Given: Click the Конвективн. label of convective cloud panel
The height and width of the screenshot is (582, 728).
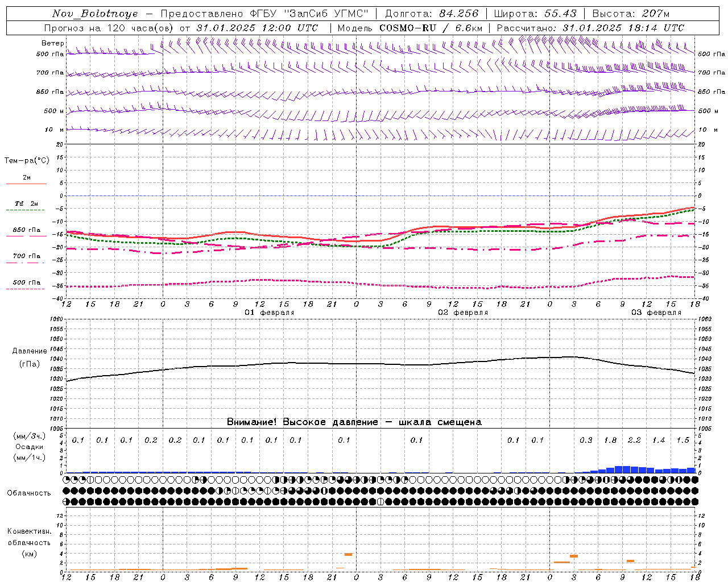Looking at the screenshot, I should point(29,531).
